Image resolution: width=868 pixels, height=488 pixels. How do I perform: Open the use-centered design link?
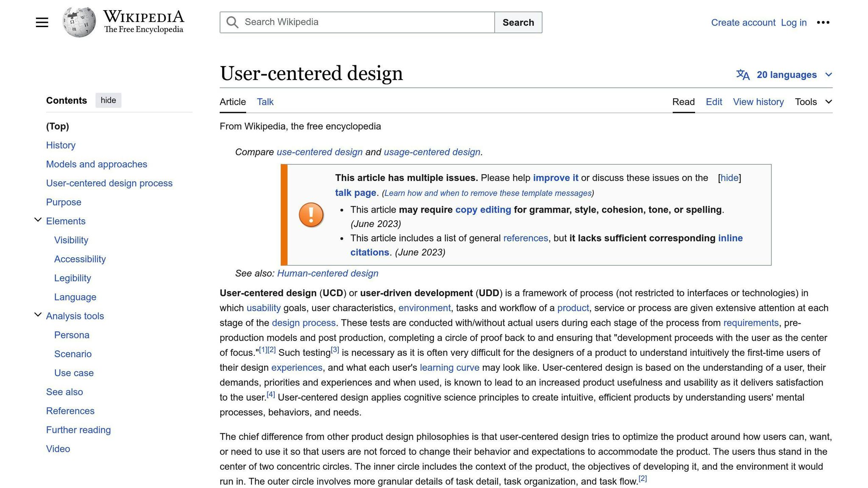click(320, 152)
